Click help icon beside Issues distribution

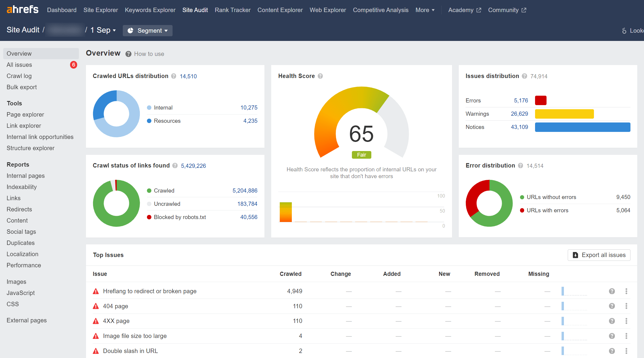524,76
